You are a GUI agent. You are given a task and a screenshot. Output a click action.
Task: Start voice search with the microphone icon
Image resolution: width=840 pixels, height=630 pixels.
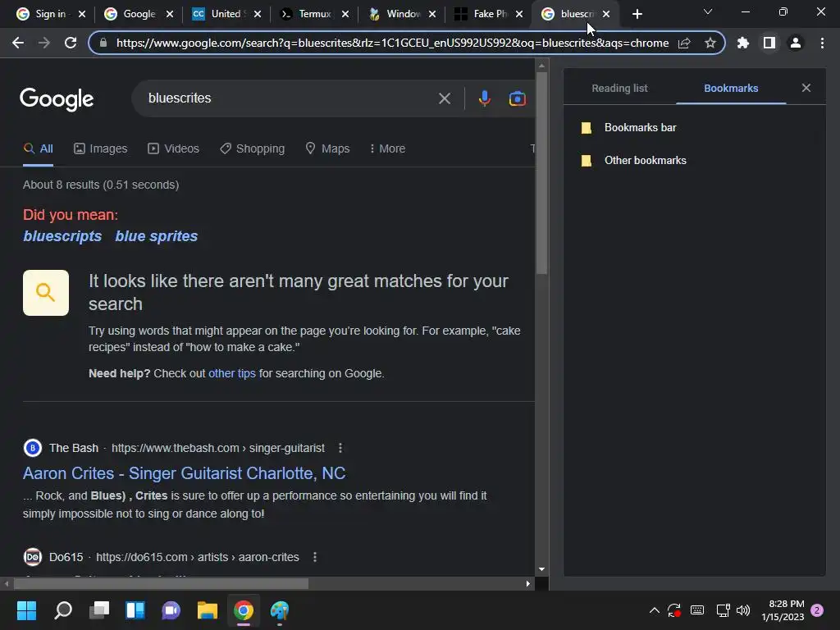coord(484,98)
